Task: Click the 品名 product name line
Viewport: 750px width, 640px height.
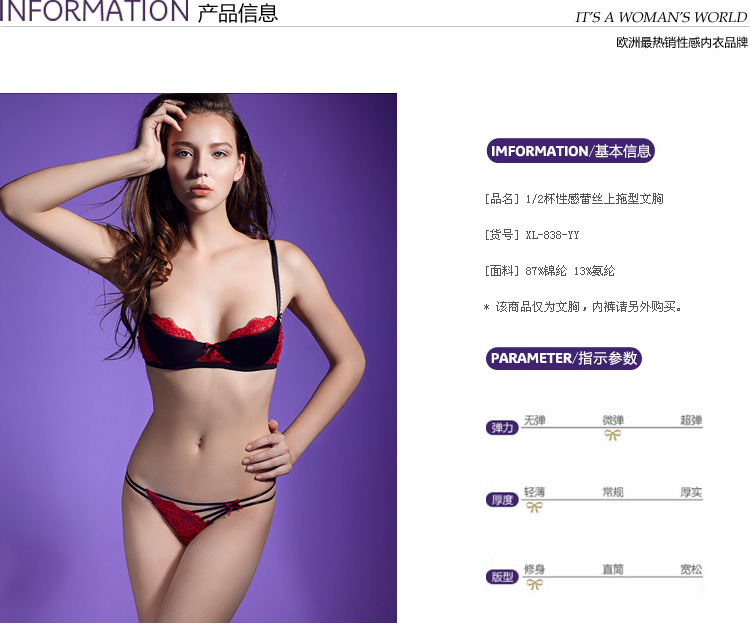Action: coord(574,199)
